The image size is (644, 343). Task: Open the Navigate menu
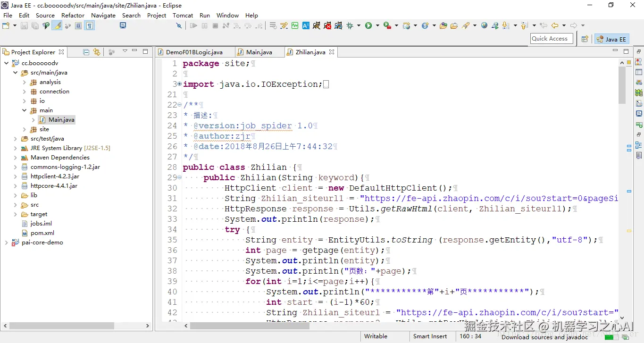tap(103, 15)
